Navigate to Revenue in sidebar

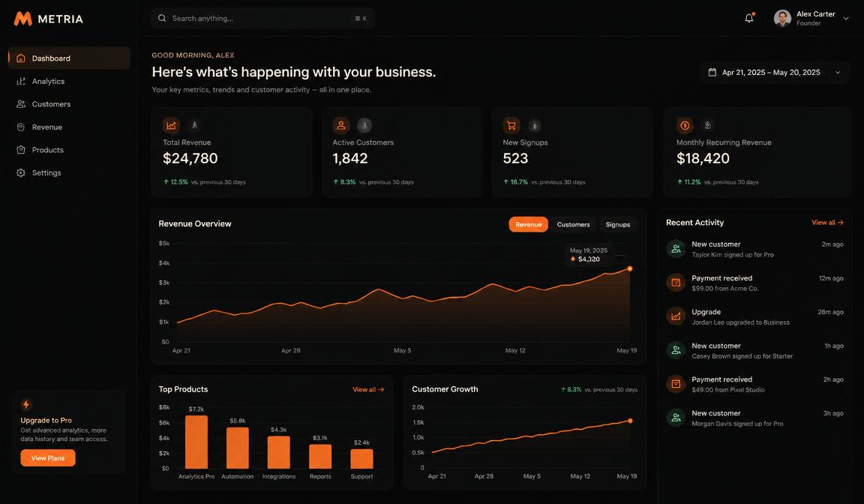pos(69,127)
